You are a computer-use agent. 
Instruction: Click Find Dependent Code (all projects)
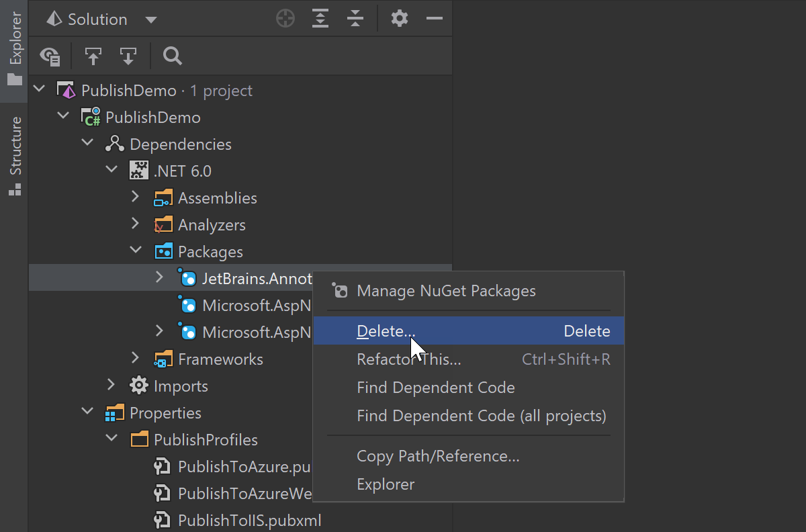coord(481,416)
